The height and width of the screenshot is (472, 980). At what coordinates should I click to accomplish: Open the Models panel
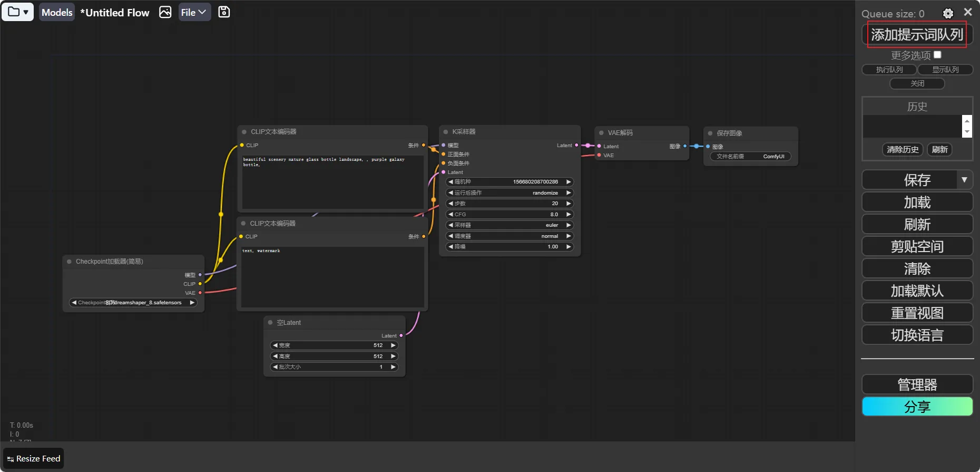(x=57, y=12)
